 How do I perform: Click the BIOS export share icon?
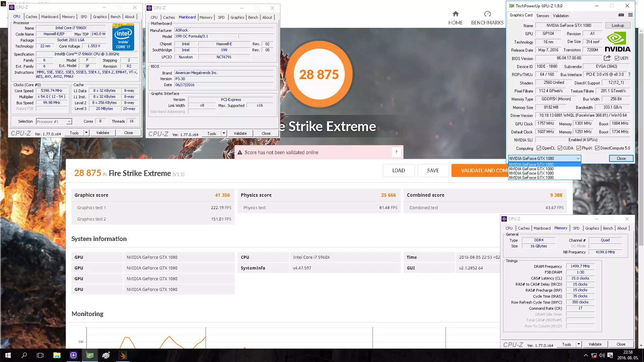pyautogui.click(x=607, y=58)
